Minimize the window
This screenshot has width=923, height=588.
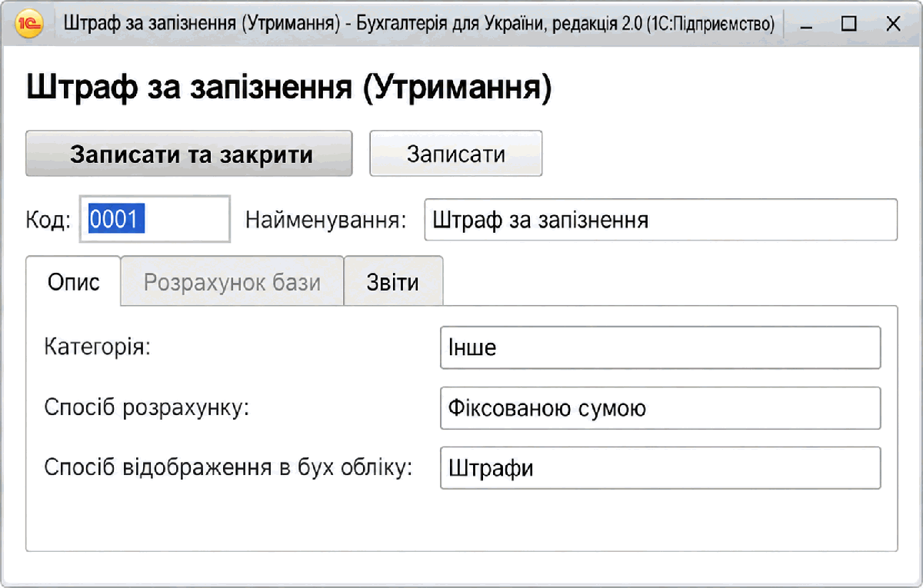click(x=805, y=24)
